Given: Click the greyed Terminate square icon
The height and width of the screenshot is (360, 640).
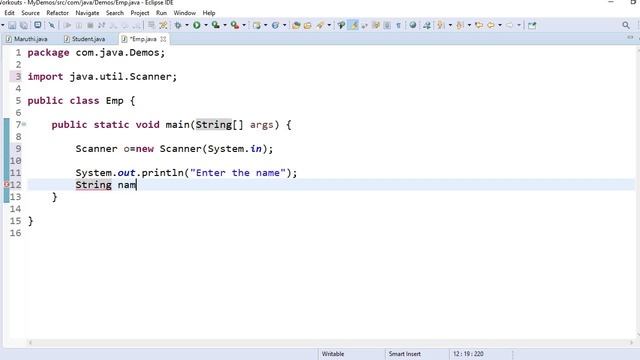Looking at the screenshot, I should pos(90,25).
